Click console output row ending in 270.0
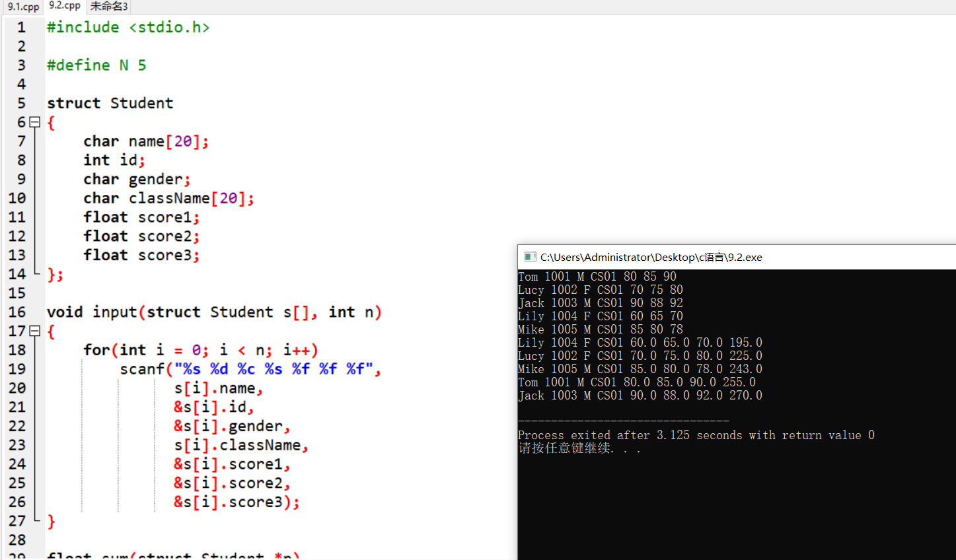Image resolution: width=956 pixels, height=560 pixels. 640,396
